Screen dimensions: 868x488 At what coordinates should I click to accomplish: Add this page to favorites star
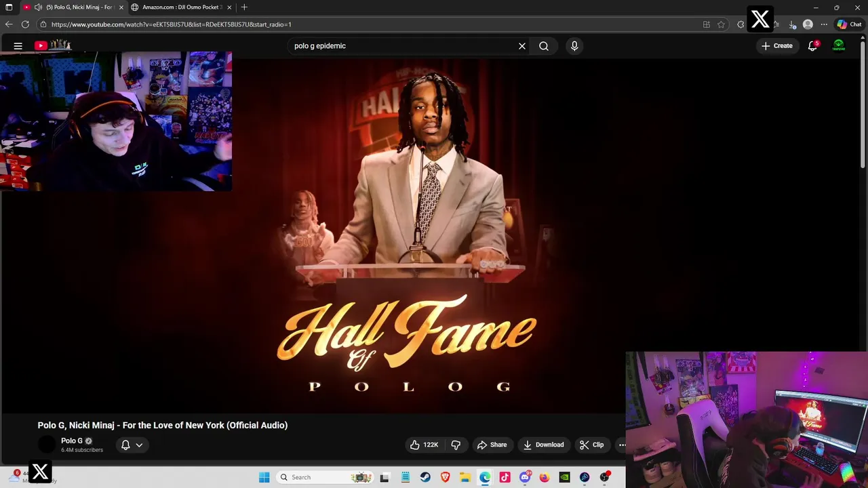click(721, 24)
